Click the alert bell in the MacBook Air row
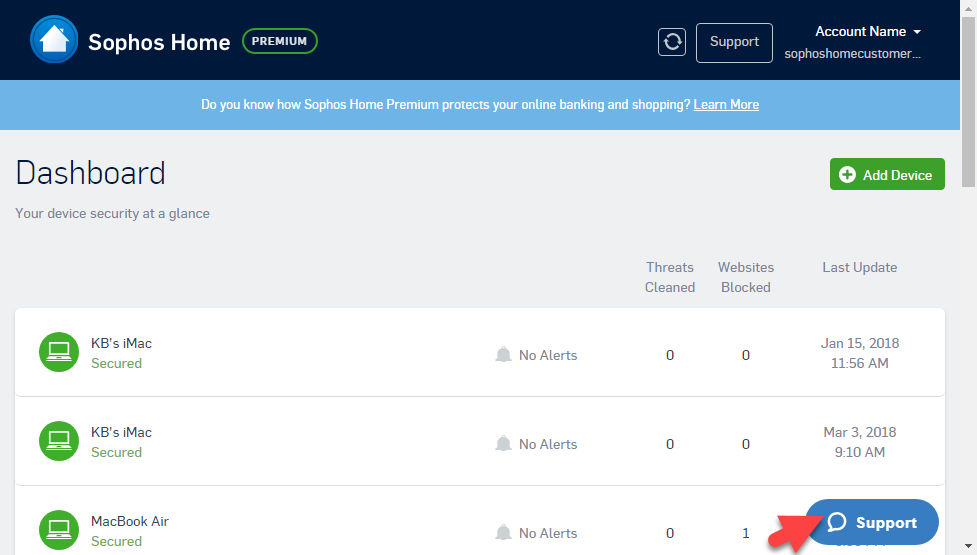 pos(504,533)
